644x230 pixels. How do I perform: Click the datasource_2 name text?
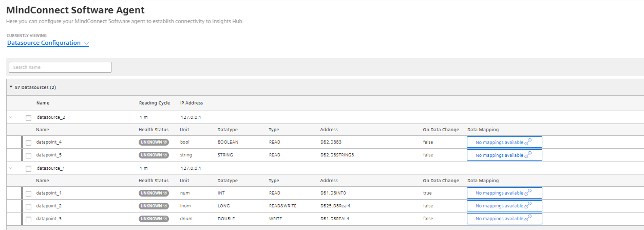(x=51, y=117)
